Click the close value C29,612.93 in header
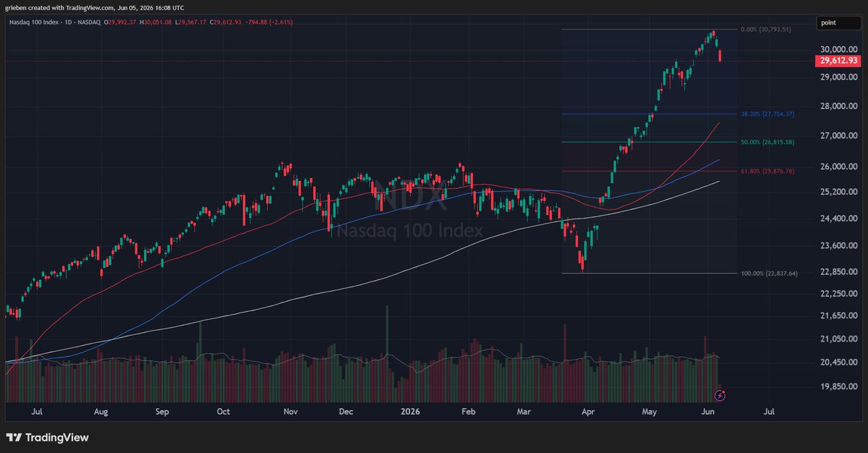This screenshot has height=453, width=868. pos(227,22)
